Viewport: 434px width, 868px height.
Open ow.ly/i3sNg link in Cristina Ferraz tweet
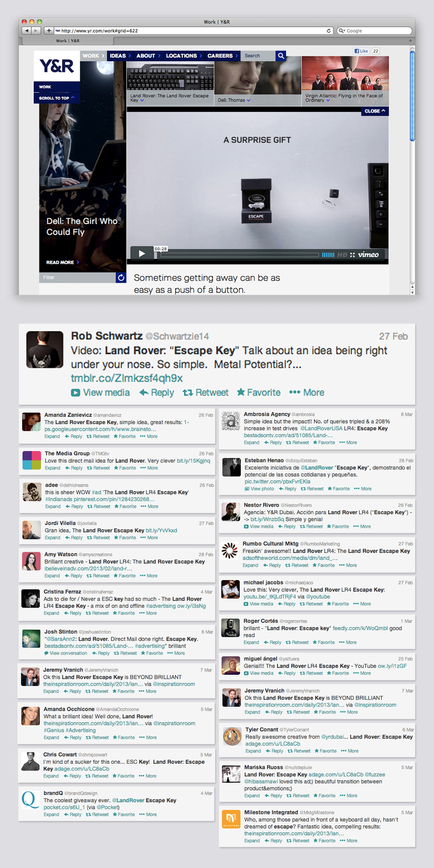pos(192,606)
